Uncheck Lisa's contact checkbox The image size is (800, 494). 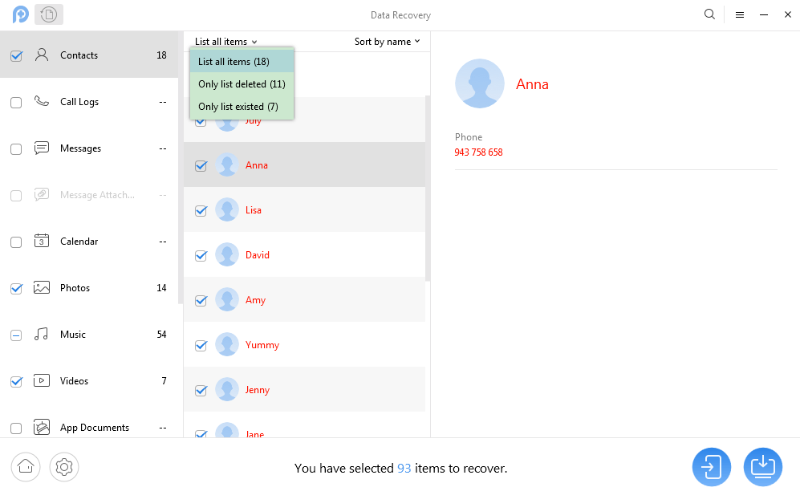click(201, 211)
